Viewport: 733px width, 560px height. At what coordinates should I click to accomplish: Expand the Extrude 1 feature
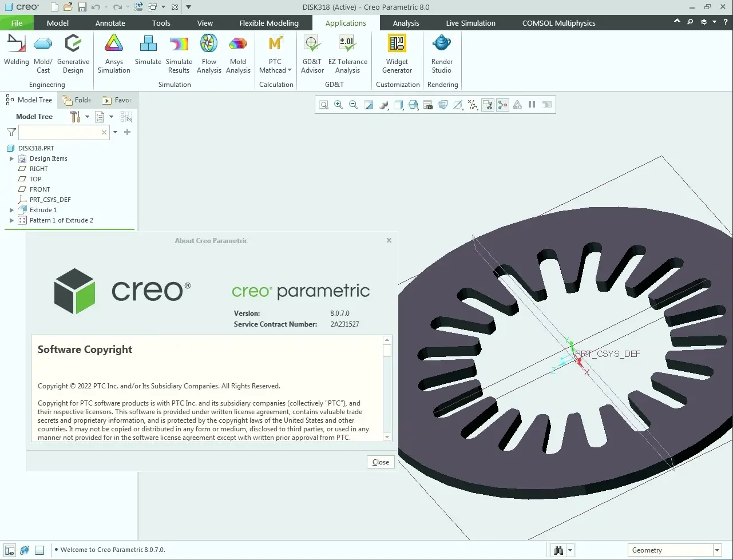click(x=11, y=210)
